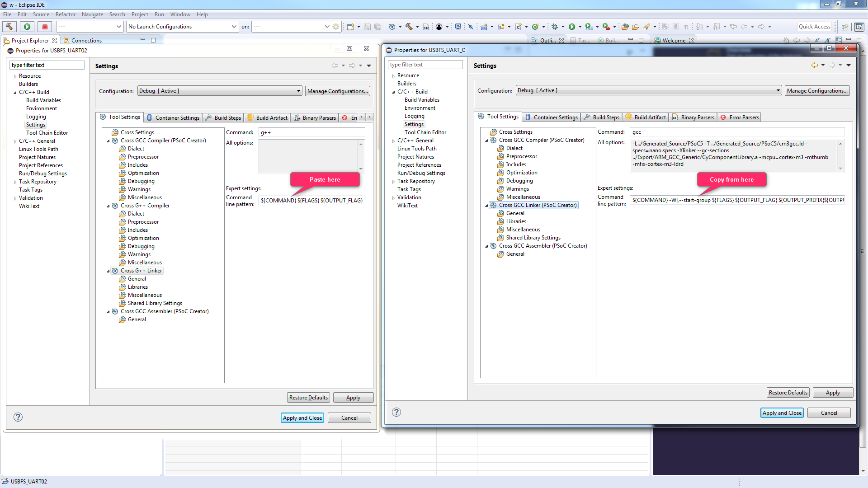Viewport: 868px width, 488px height.
Task: Open the terminal monitor toolbar icon
Action: [x=458, y=27]
